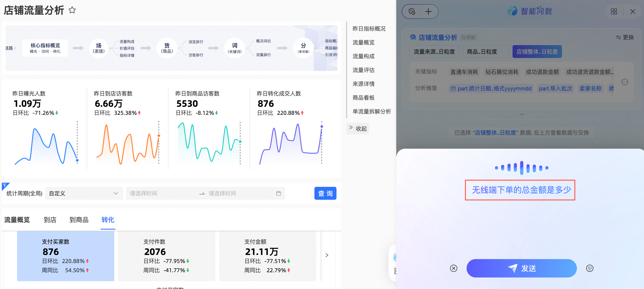The image size is (644, 289).
Task: Click the plus new conversation icon
Action: pyautogui.click(x=428, y=12)
